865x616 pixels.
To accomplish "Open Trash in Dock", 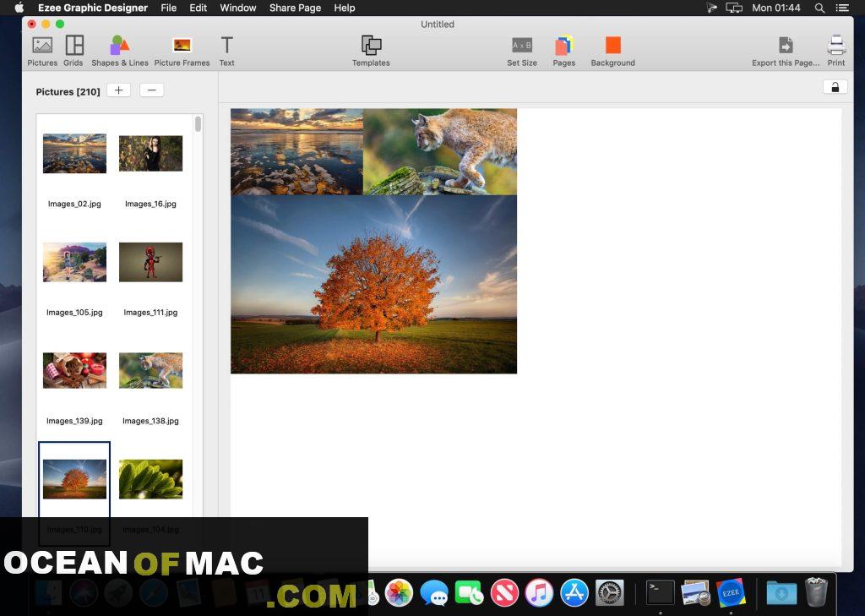I will point(817,592).
